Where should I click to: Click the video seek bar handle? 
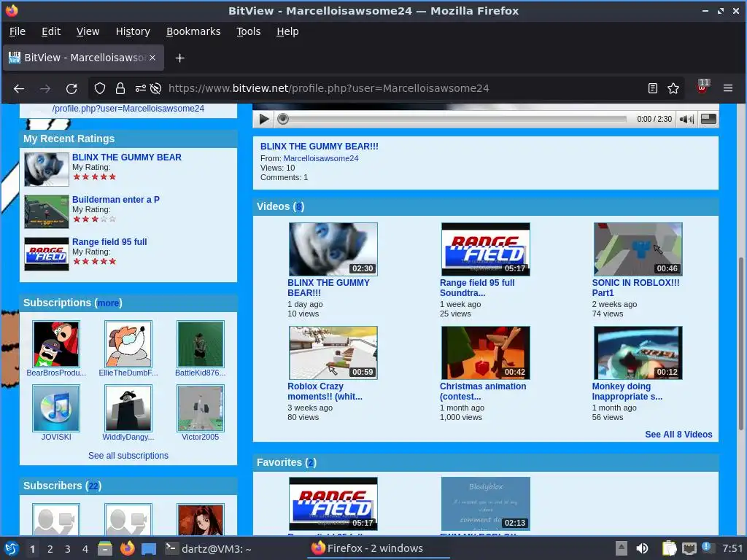[x=283, y=119]
